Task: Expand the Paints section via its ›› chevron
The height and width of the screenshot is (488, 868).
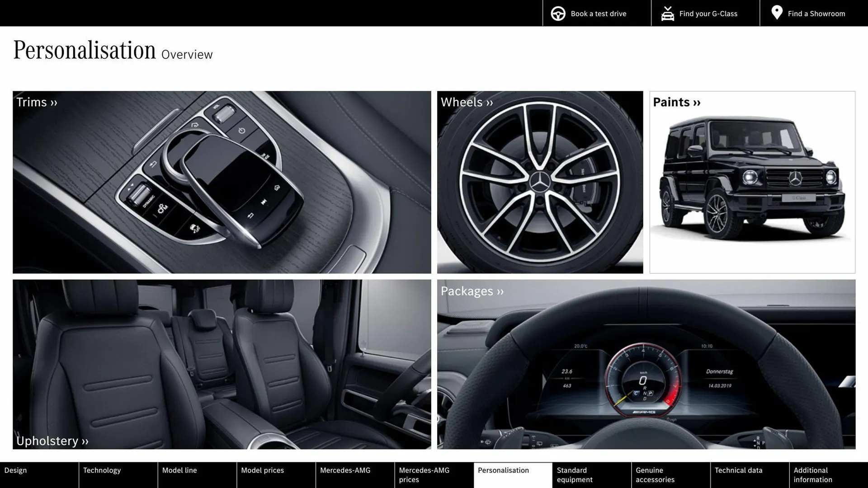Action: click(696, 103)
